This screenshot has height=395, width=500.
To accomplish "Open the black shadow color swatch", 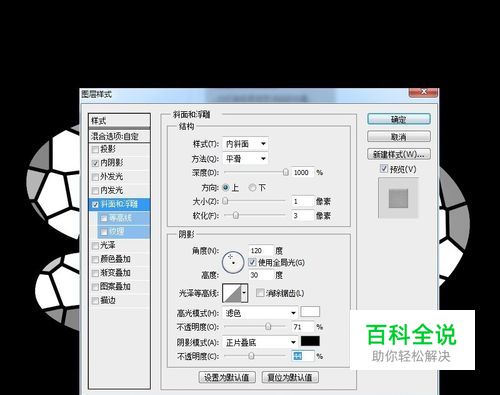I will pyautogui.click(x=310, y=341).
